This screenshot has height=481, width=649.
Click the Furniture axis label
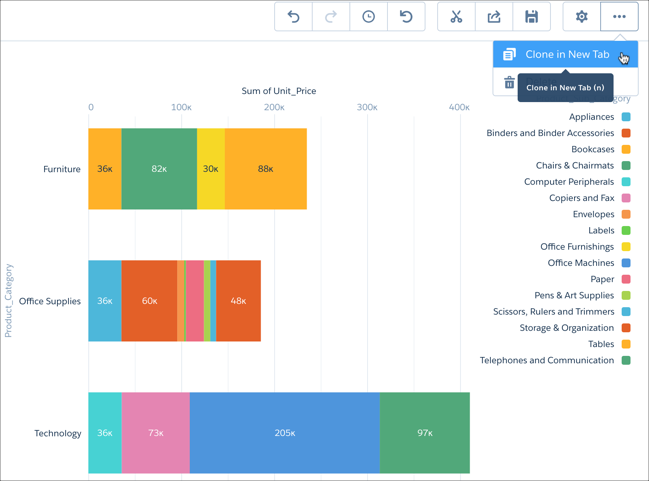click(62, 169)
